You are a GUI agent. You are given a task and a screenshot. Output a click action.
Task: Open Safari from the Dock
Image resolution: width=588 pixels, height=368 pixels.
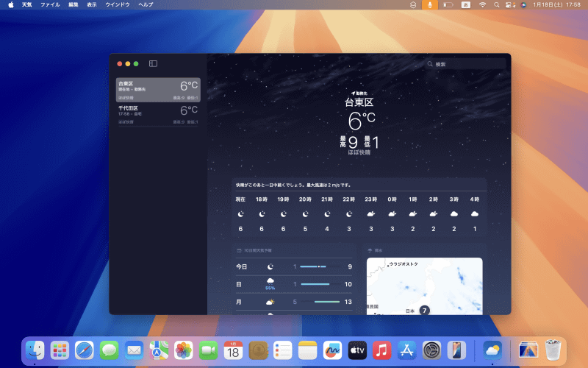(85, 351)
